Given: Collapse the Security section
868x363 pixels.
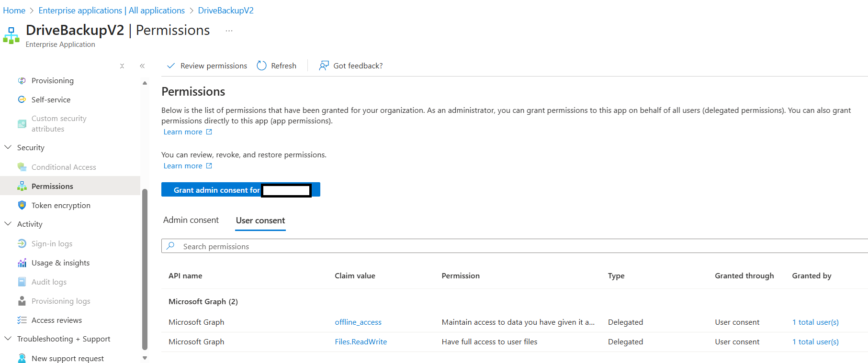Looking at the screenshot, I should coord(8,147).
